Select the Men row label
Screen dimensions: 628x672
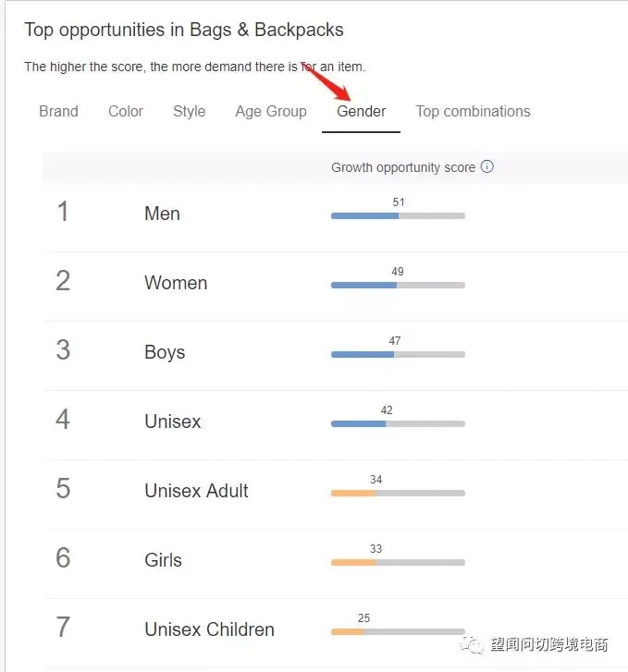(x=162, y=214)
